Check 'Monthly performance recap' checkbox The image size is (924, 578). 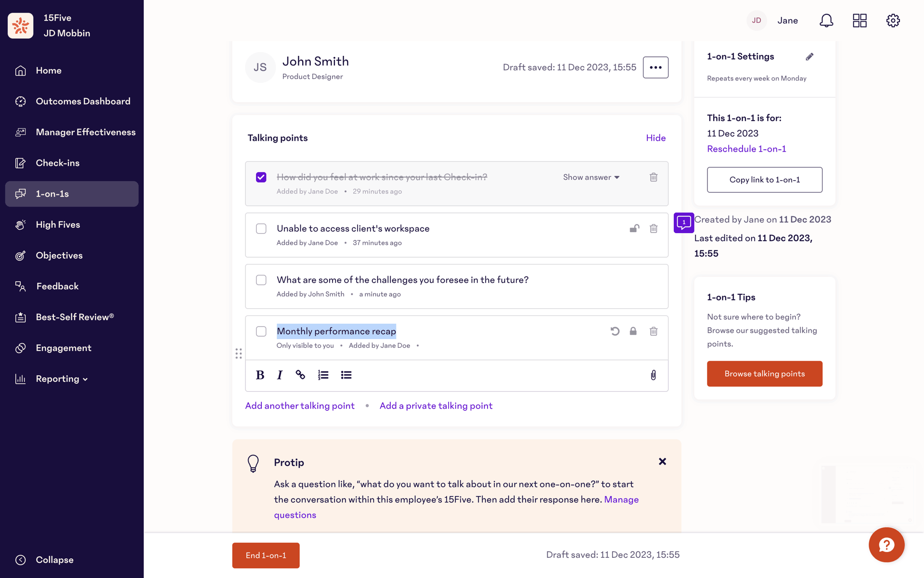[x=261, y=331]
